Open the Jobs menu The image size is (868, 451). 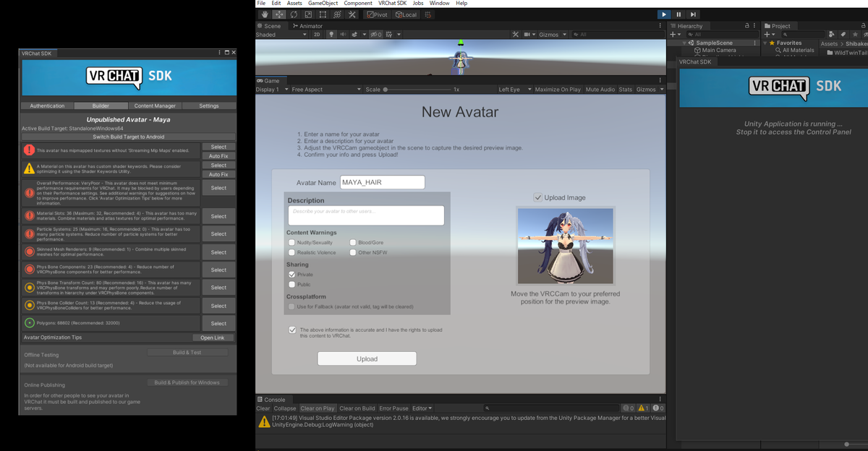point(418,4)
